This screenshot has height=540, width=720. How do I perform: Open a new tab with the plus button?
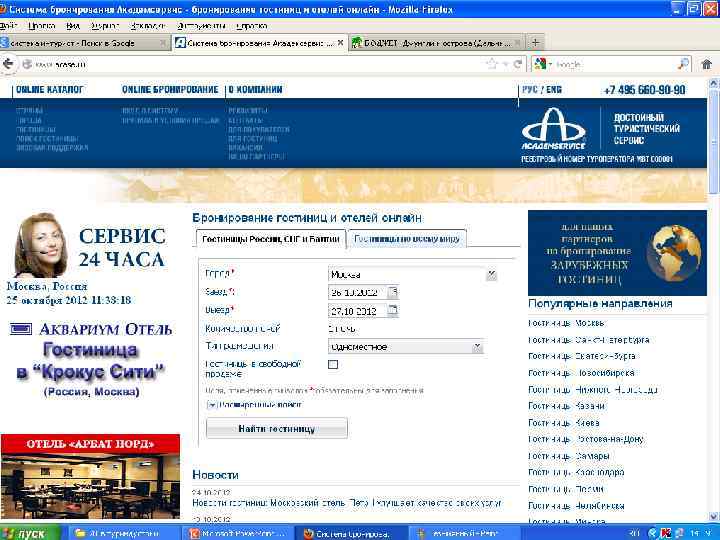[x=535, y=43]
